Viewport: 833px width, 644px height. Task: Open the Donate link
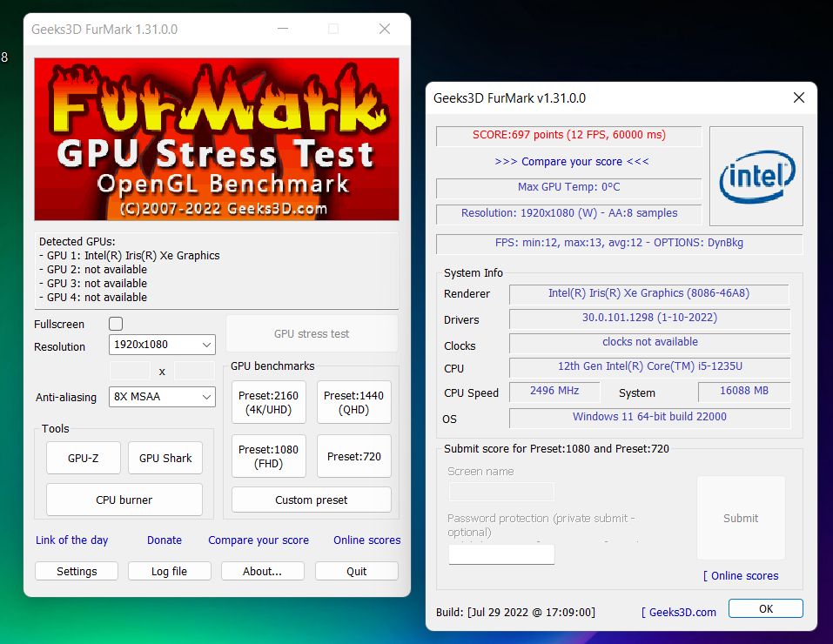coord(165,540)
